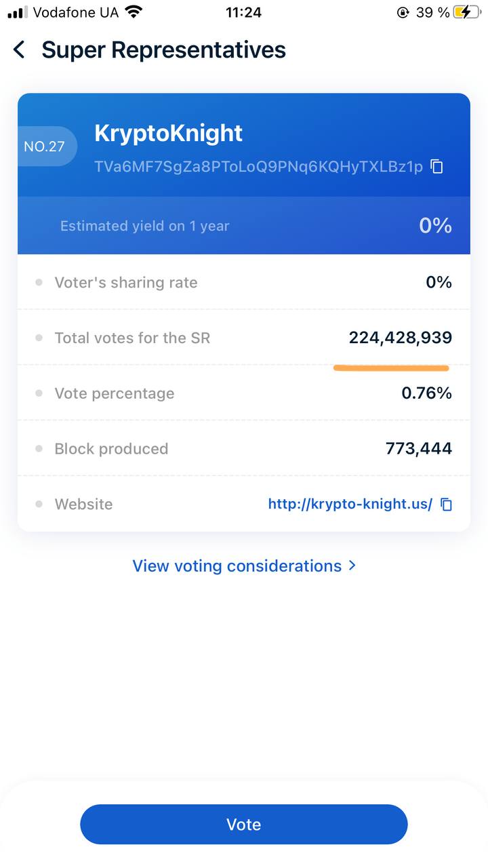Tap the total votes value 224,428,939

pos(401,338)
